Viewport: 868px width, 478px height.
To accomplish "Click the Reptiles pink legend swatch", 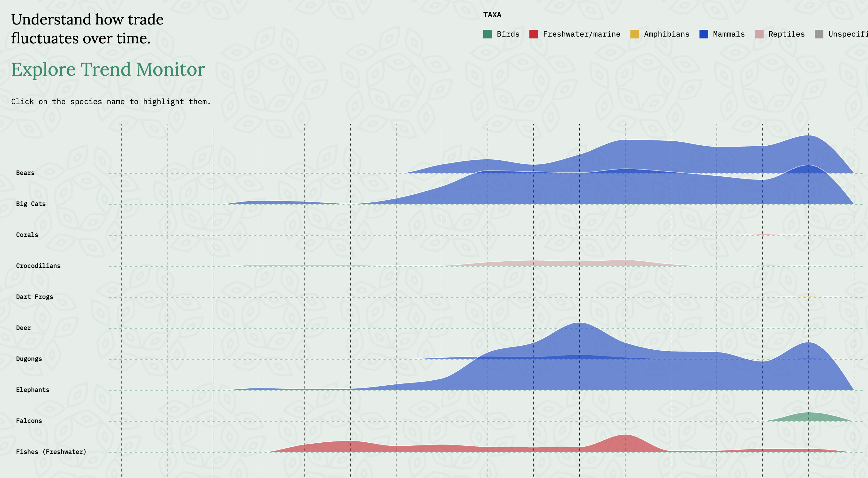I will click(x=760, y=34).
